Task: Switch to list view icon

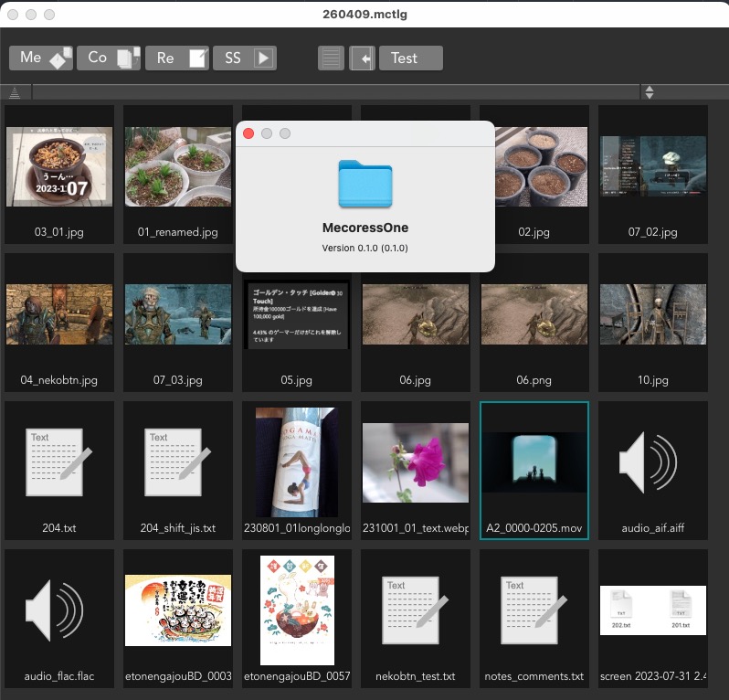Action: point(331,58)
